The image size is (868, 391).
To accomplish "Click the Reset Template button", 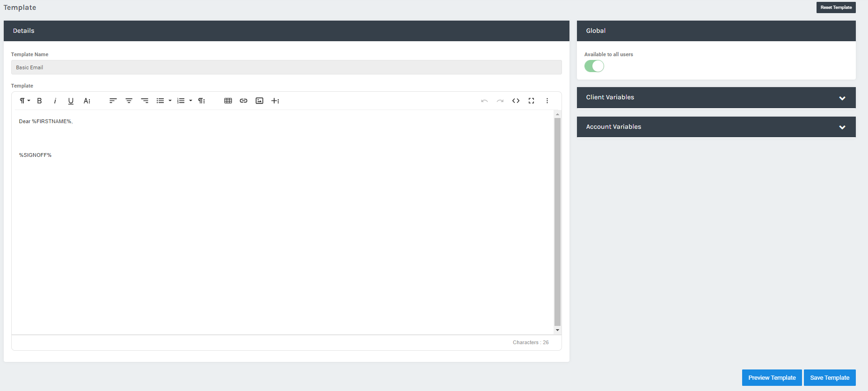I will [x=836, y=7].
